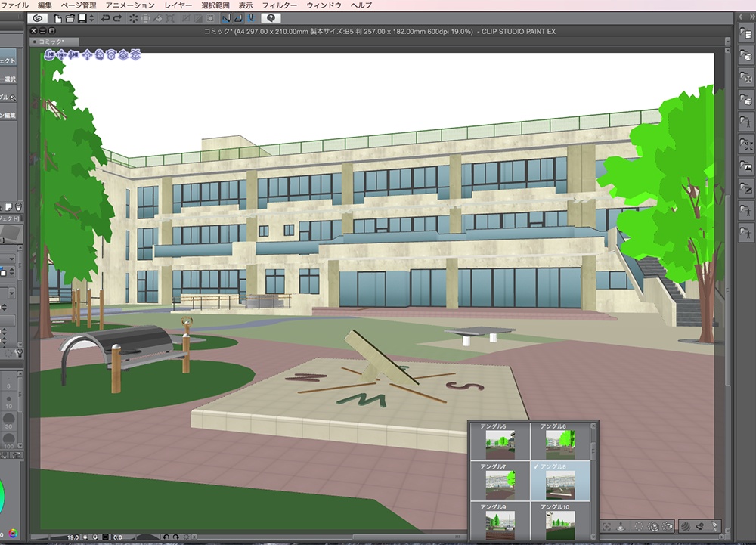Click the color wheel at bottom left
This screenshot has width=756, height=545.
point(12,533)
